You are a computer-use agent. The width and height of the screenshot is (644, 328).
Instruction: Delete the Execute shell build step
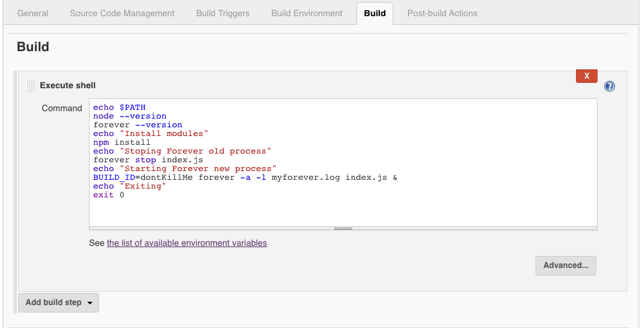click(x=586, y=76)
